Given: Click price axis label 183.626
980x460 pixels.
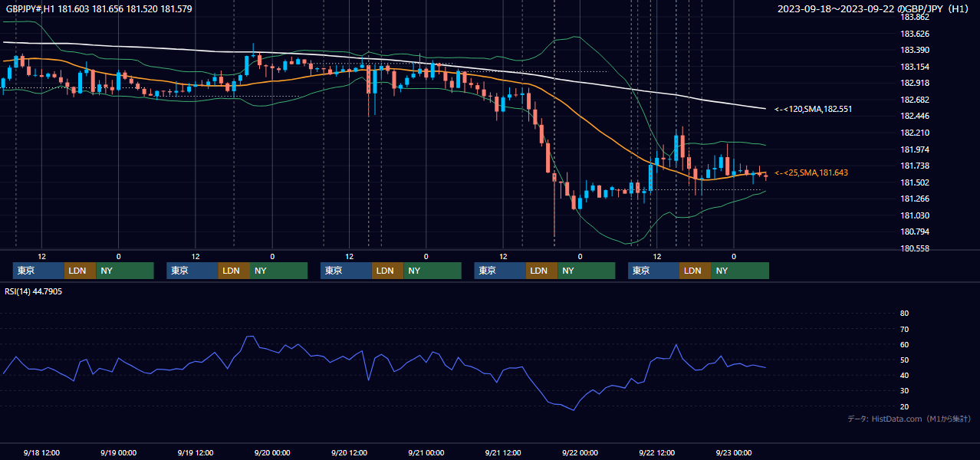Looking at the screenshot, I should click(x=915, y=34).
